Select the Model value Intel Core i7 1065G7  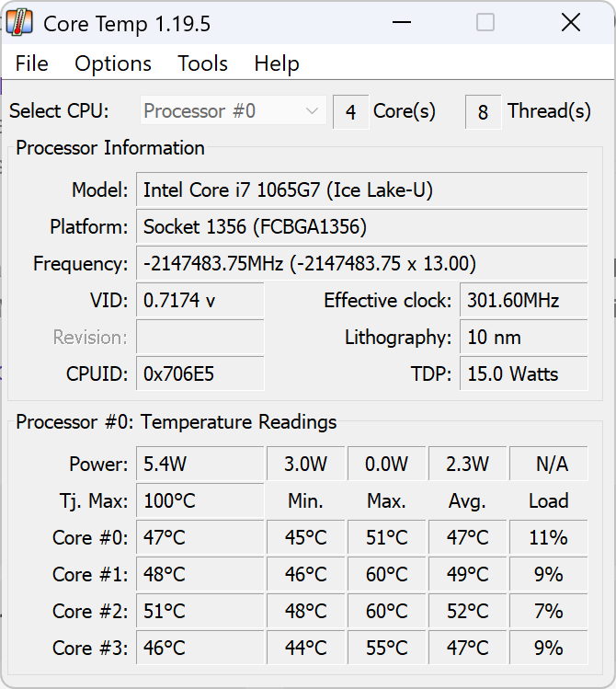coord(361,189)
